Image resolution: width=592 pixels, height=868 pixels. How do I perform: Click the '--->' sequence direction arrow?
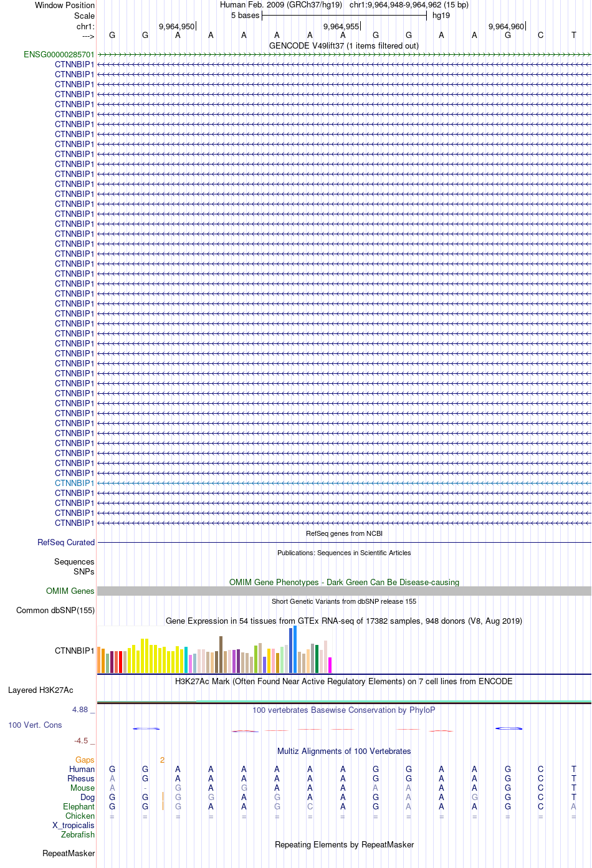88,37
